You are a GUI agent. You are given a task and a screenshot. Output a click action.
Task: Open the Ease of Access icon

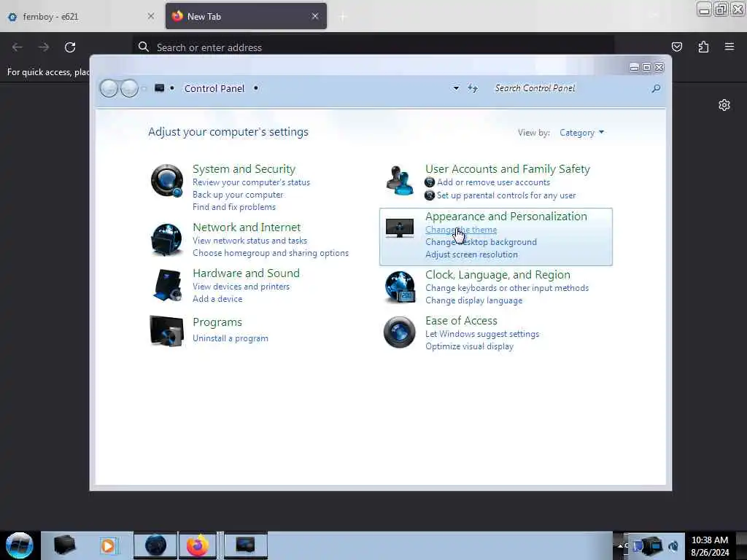point(399,332)
